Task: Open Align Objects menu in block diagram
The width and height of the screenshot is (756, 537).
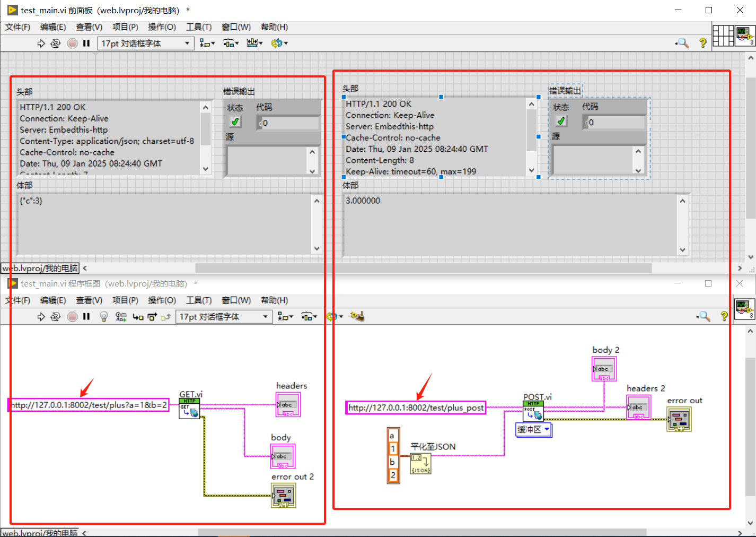Action: (x=285, y=317)
